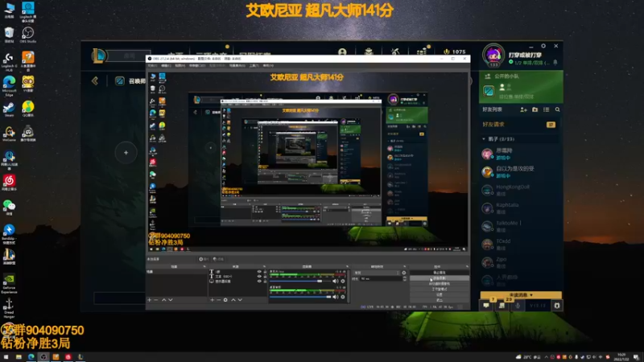Lock the second text (GDI+) source
The width and height of the screenshot is (644, 362).
click(265, 277)
